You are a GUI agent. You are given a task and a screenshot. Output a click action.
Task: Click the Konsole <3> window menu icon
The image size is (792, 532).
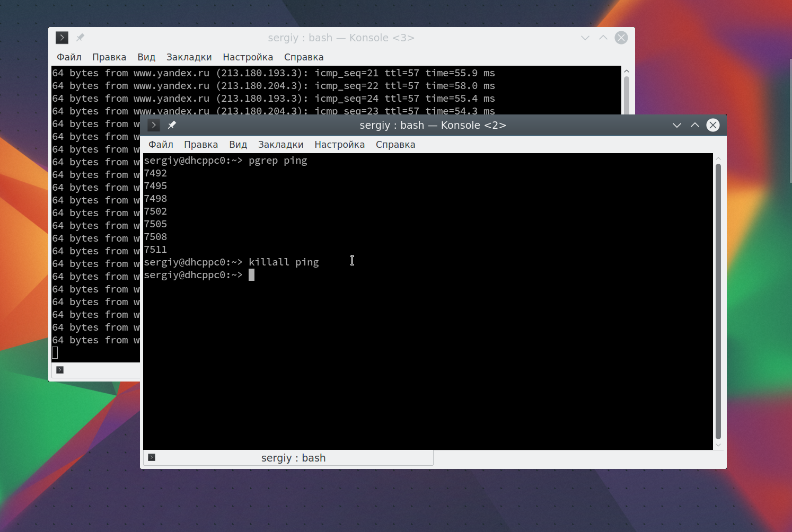click(62, 38)
